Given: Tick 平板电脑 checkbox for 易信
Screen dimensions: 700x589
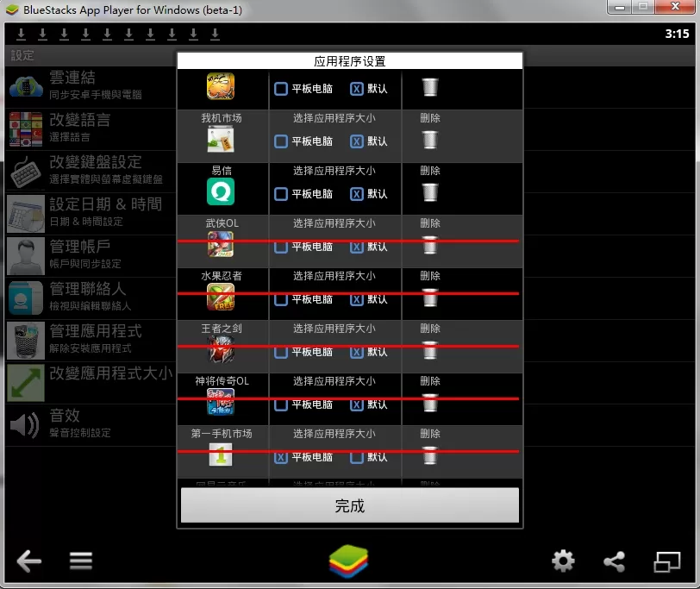Looking at the screenshot, I should pos(281,194).
